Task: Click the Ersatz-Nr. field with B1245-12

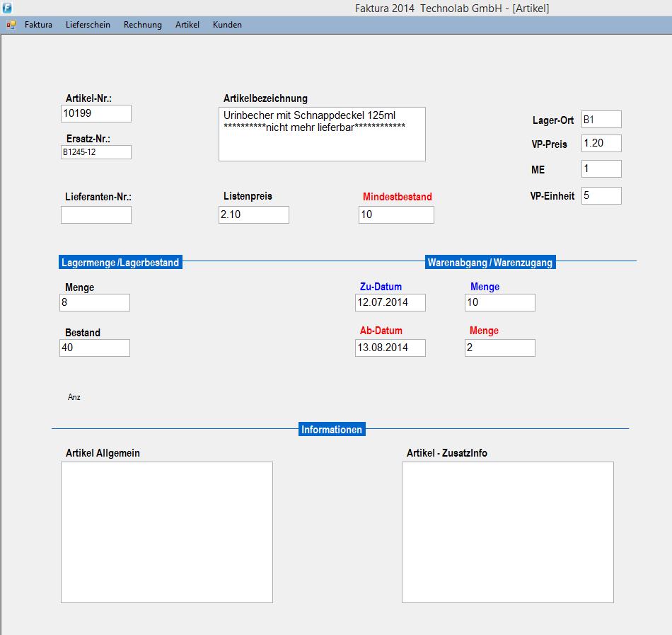Action: (96, 152)
